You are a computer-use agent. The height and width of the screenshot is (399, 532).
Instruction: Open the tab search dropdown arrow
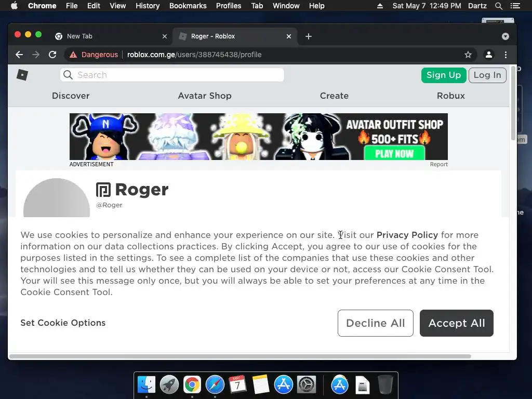tap(505, 36)
